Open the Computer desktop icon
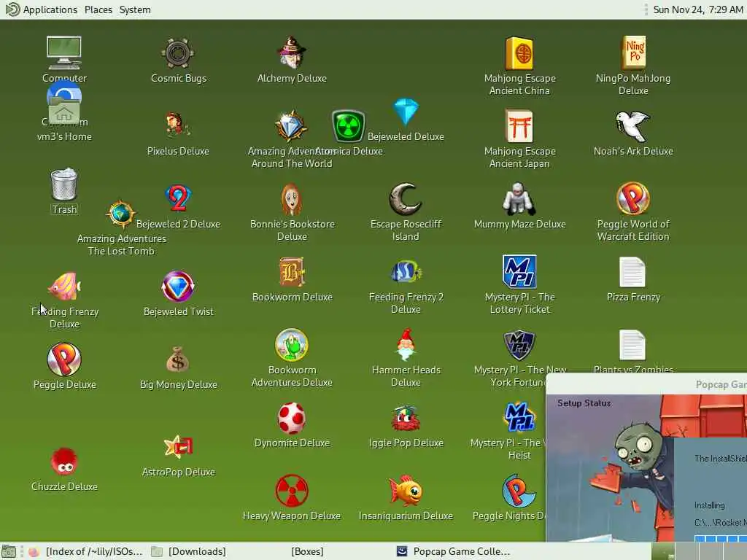This screenshot has width=747, height=560. (x=64, y=52)
